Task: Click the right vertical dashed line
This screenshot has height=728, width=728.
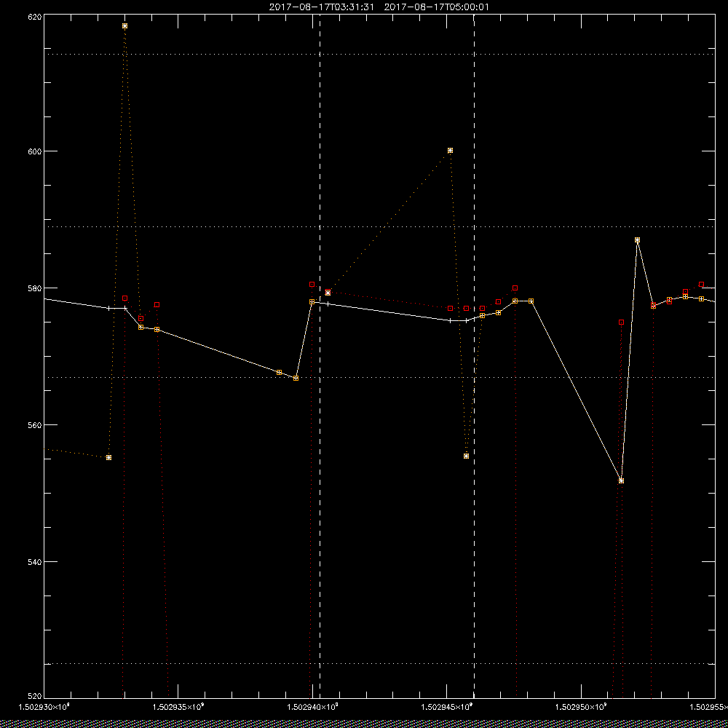Action: tap(474, 356)
